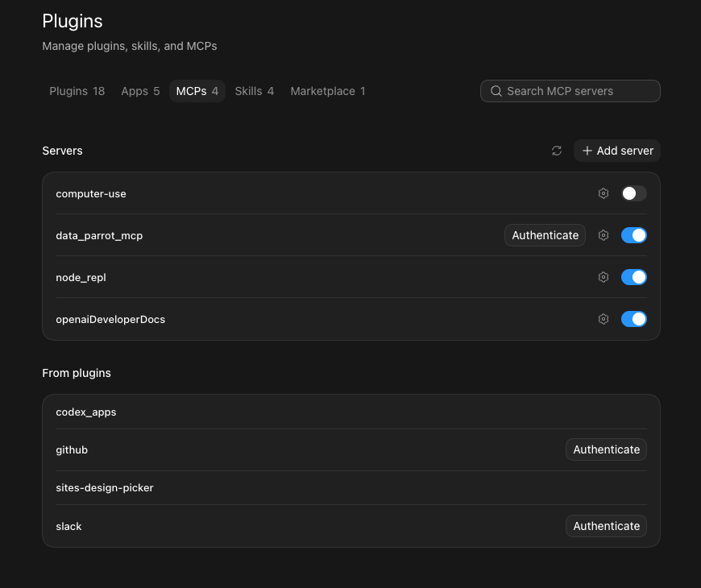
Task: Open the Marketplace tab
Action: tap(328, 91)
